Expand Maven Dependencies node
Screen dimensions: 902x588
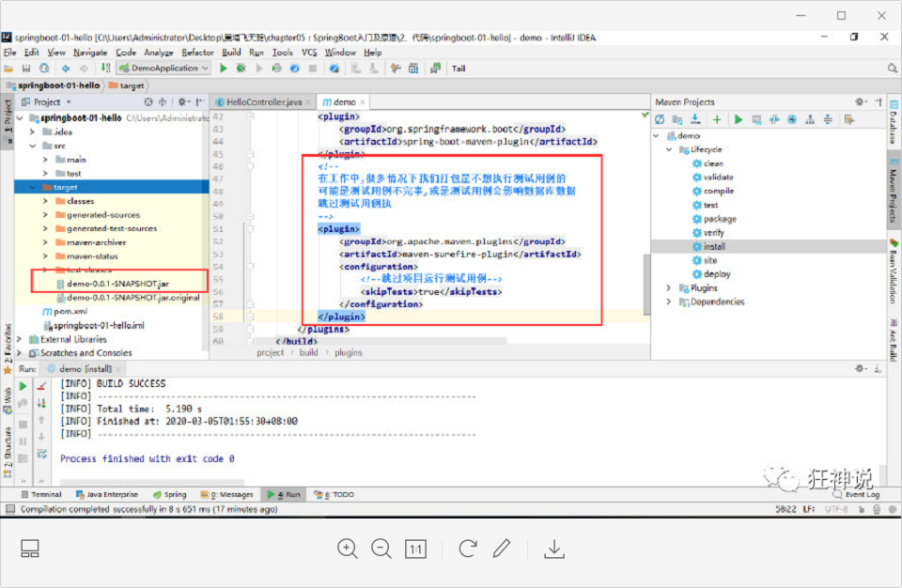pyautogui.click(x=668, y=302)
